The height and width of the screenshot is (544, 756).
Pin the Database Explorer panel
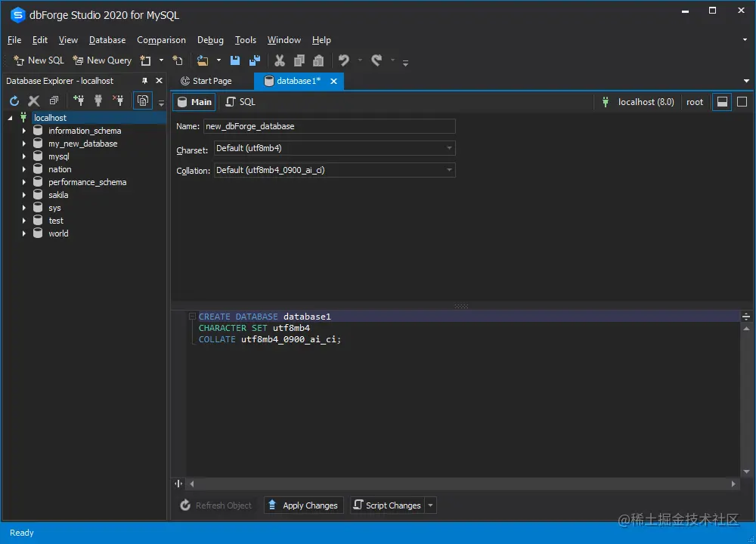(x=144, y=81)
